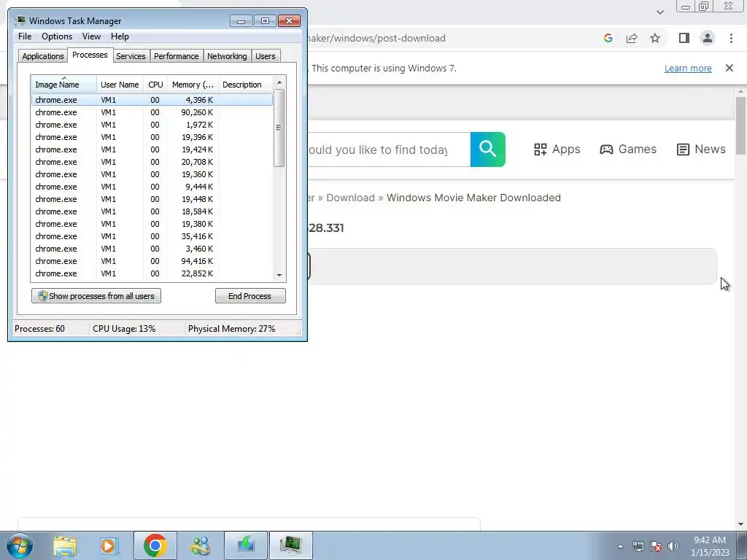Click the Google icon in Chrome address bar

(x=608, y=38)
